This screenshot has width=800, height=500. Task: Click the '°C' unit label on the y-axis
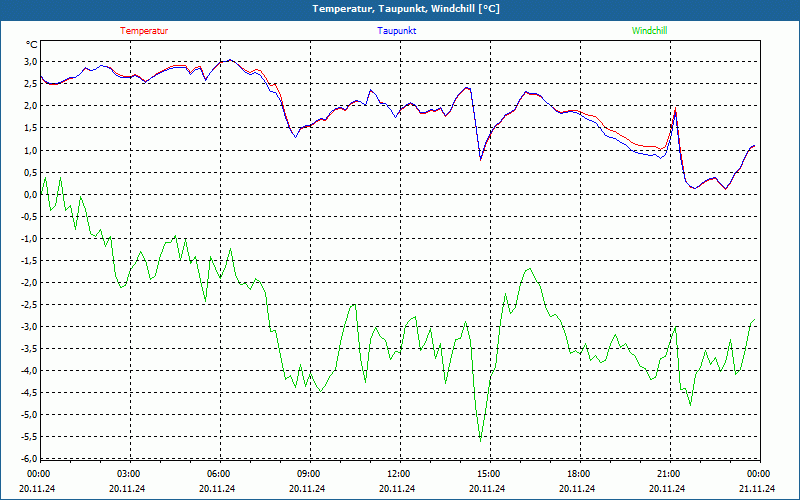coord(32,45)
